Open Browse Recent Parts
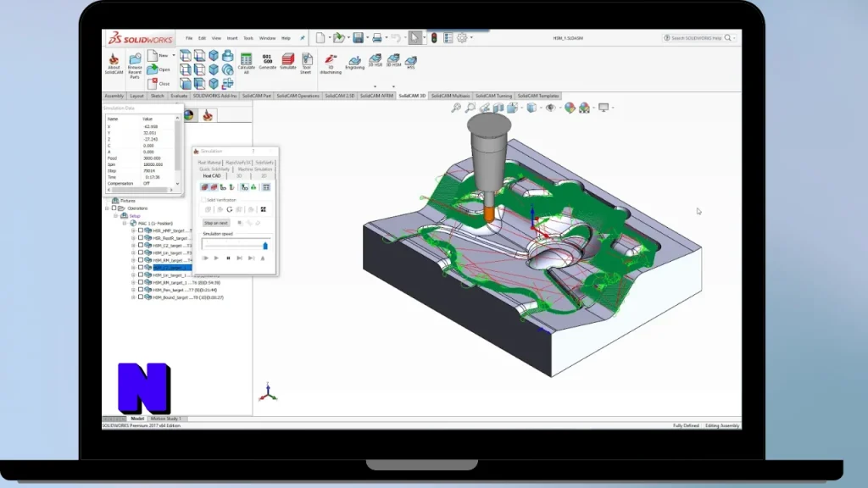Screen dimensions: 868x488 135,66
